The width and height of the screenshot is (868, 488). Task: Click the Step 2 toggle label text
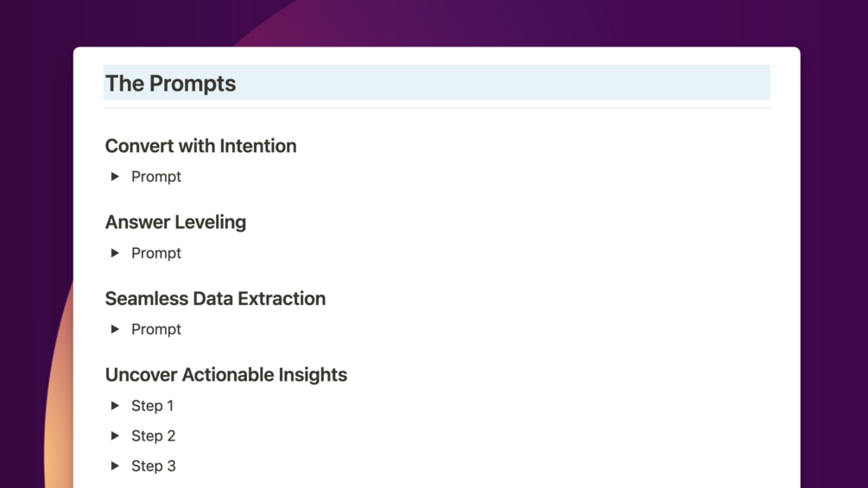(x=154, y=436)
